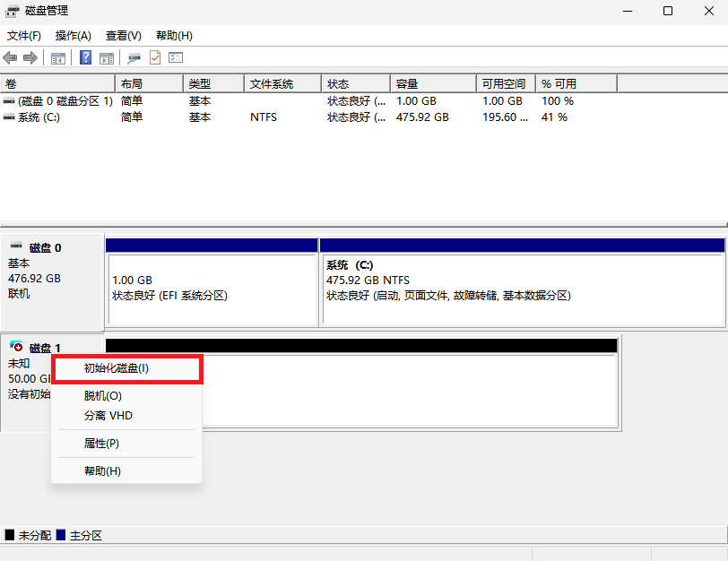728x561 pixels.
Task: Toggle the show/hide action pane toolbar icon
Action: click(x=106, y=57)
